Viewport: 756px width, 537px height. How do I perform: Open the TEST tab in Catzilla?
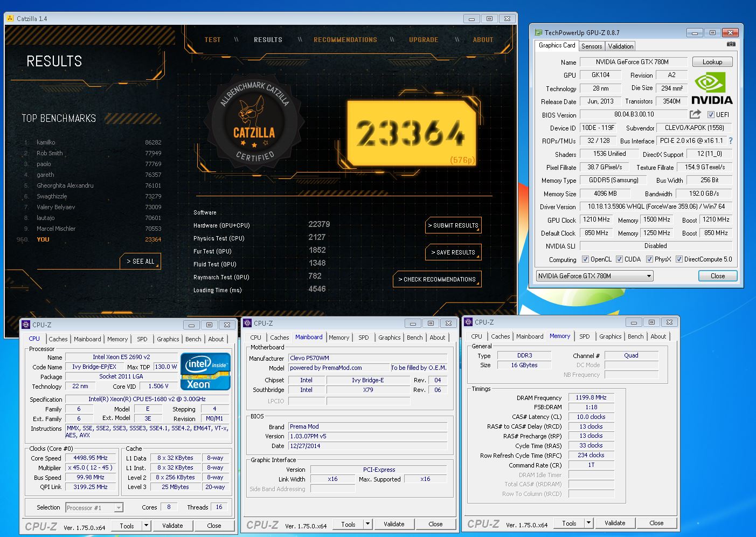click(212, 39)
